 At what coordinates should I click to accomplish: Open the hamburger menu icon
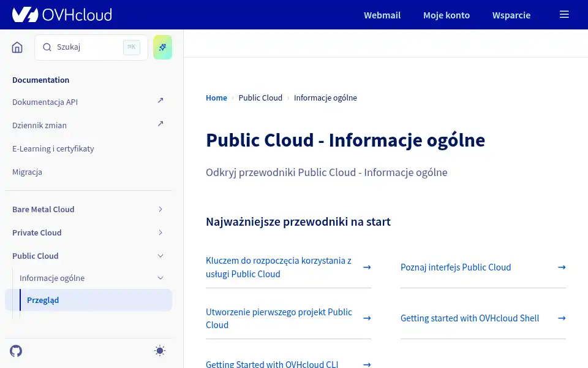pyautogui.click(x=564, y=15)
